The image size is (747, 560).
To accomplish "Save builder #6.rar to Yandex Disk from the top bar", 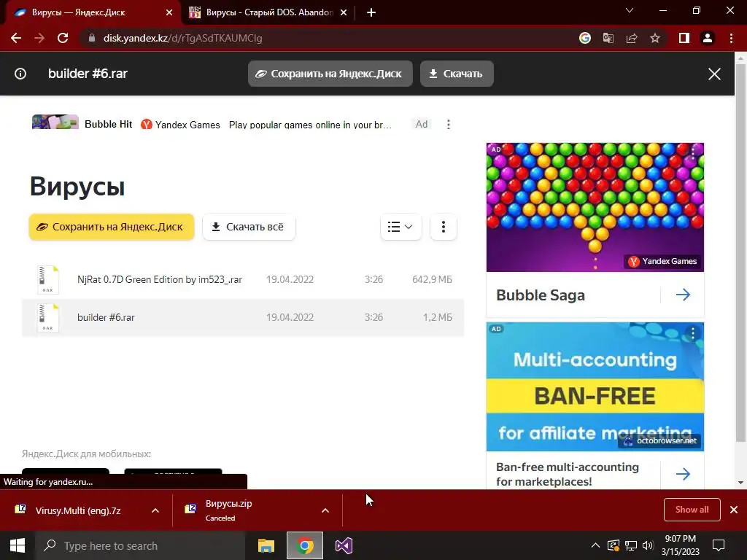I will [330, 74].
